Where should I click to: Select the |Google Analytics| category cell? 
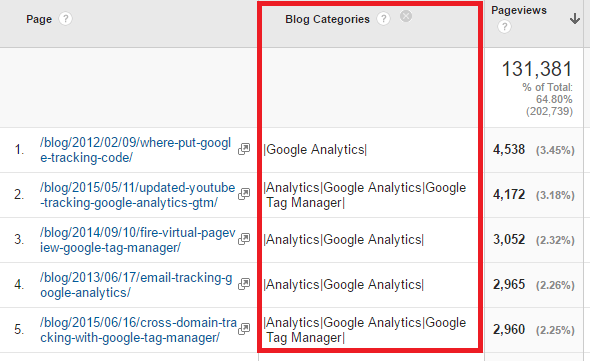coord(315,149)
